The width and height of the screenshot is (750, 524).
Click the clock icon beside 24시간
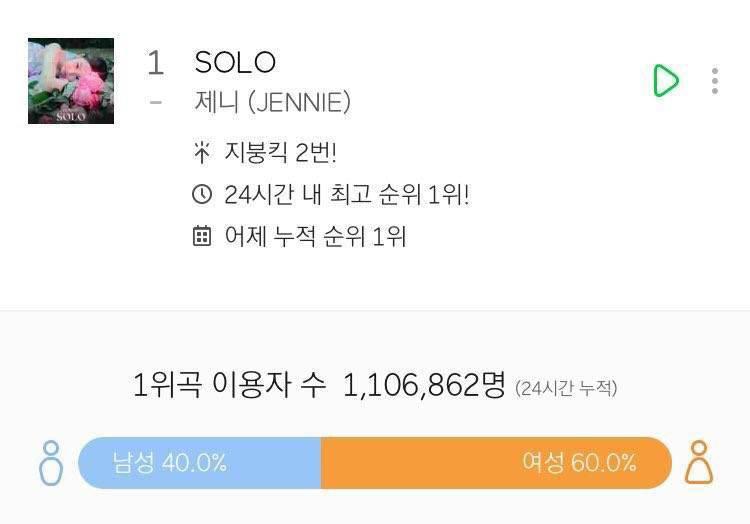[202, 195]
